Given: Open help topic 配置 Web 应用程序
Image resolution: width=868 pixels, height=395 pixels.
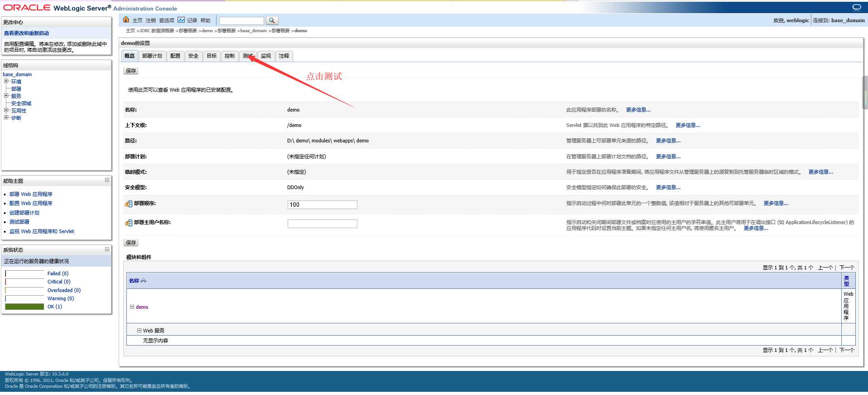Looking at the screenshot, I should (x=31, y=203).
